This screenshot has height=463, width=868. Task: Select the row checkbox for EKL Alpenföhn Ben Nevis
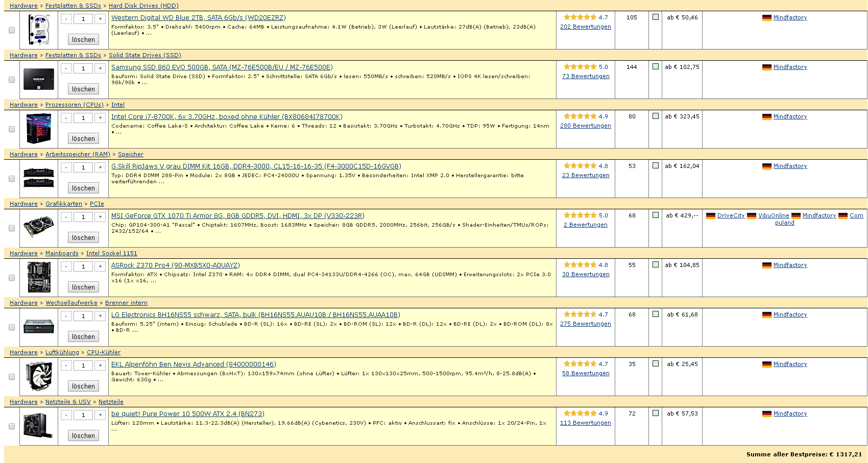[x=12, y=377]
